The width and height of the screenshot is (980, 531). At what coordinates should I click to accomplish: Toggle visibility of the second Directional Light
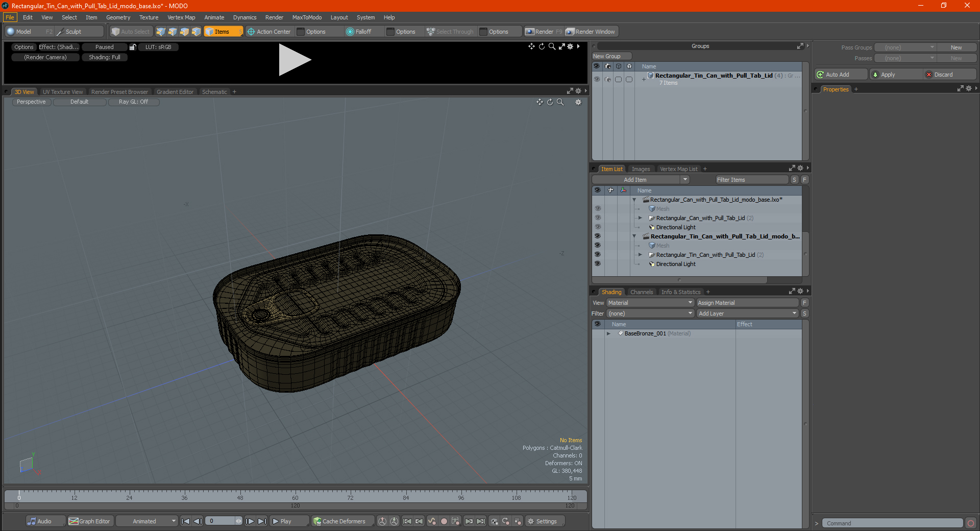[x=597, y=264]
